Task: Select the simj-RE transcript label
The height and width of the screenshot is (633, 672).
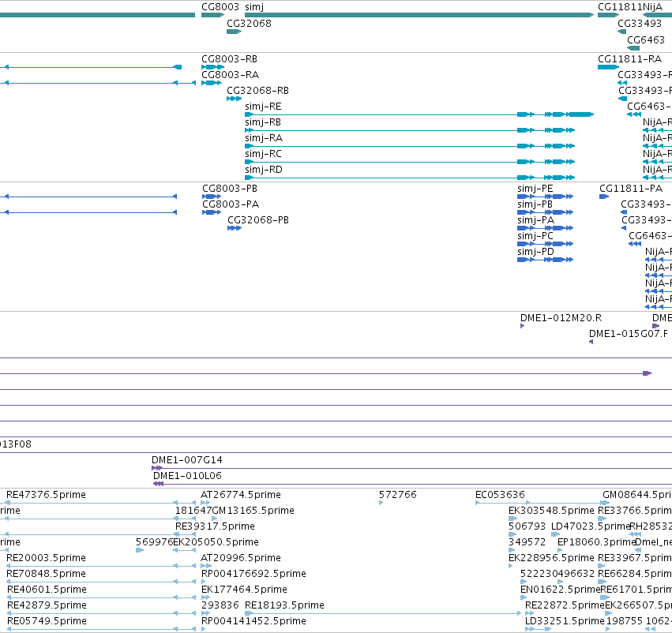Action: click(x=263, y=107)
